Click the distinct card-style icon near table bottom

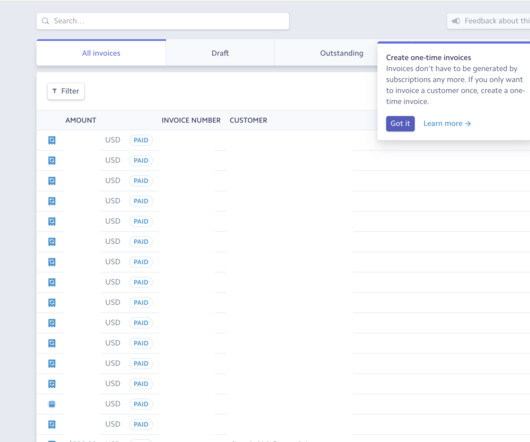point(52,404)
